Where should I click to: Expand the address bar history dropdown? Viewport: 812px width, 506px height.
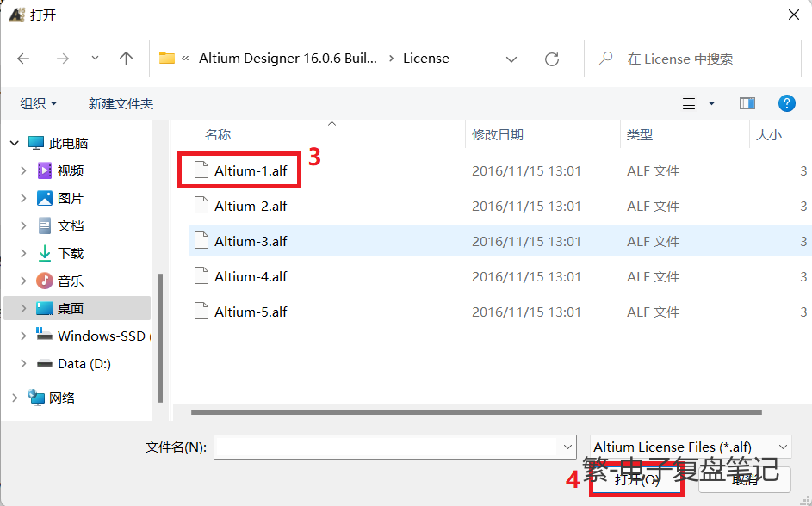pyautogui.click(x=511, y=59)
